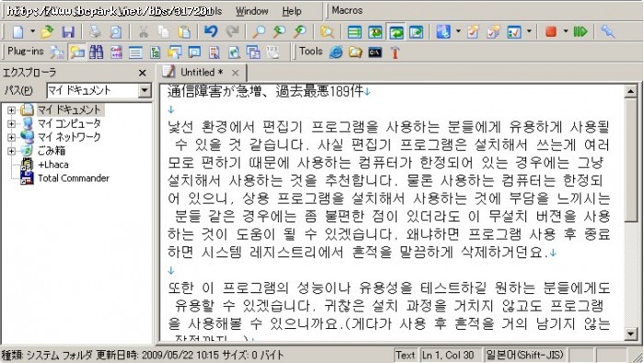Select マイ コンピュータ tree item
This screenshot has height=363, width=644.
click(x=69, y=123)
